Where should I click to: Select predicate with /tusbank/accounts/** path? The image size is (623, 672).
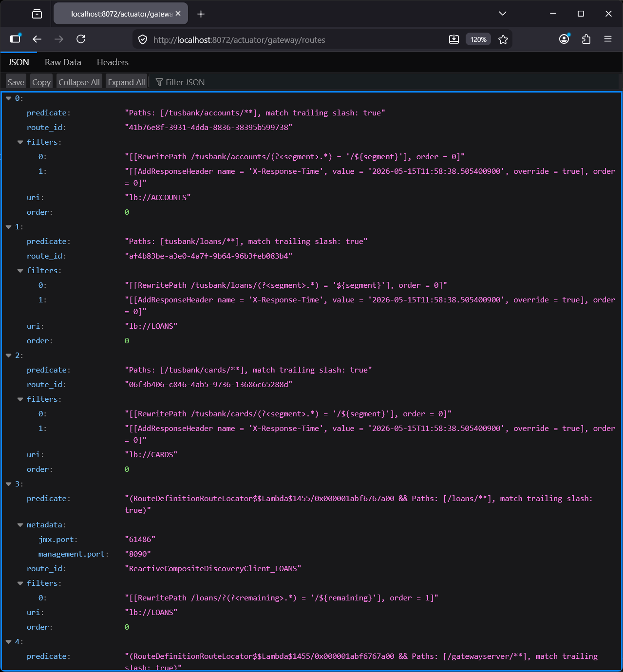click(x=255, y=113)
